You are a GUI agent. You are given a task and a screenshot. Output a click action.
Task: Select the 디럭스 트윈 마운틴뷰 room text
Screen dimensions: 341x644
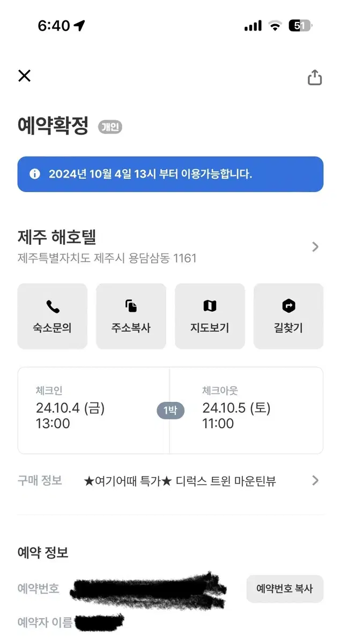(225, 481)
